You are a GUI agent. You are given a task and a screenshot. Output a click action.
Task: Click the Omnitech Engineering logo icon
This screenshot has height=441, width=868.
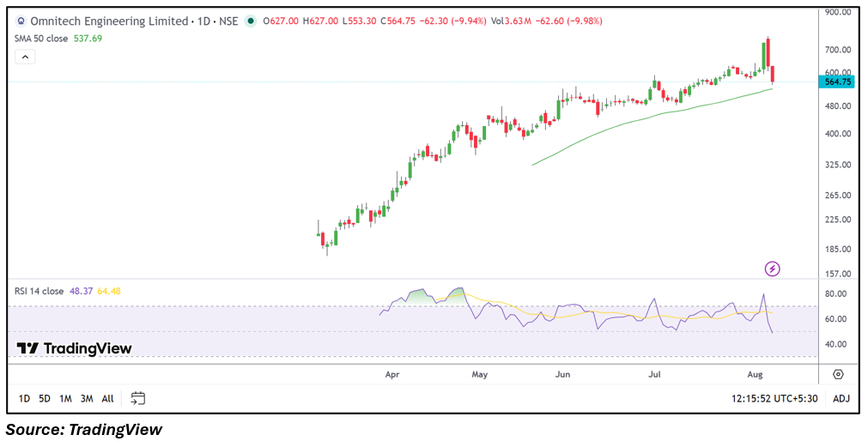tap(21, 21)
